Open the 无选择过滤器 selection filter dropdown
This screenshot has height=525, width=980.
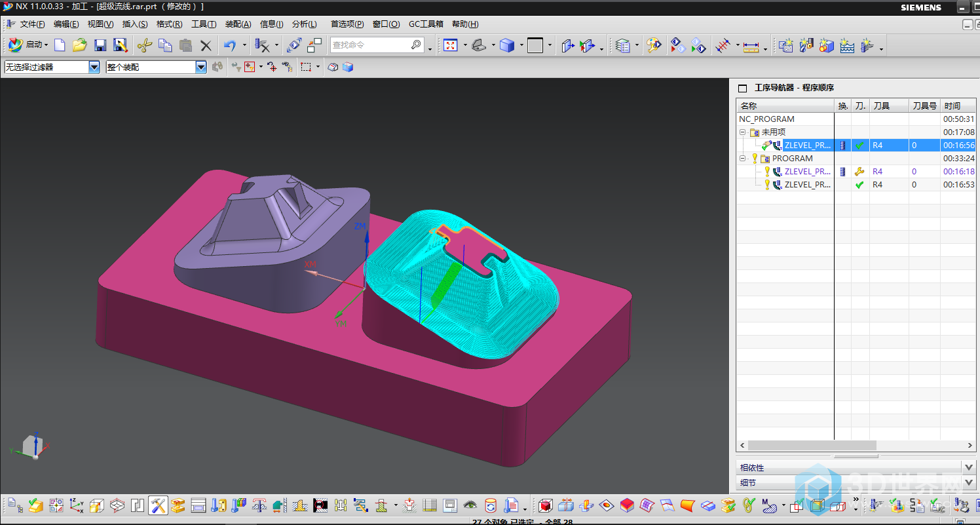coord(94,67)
